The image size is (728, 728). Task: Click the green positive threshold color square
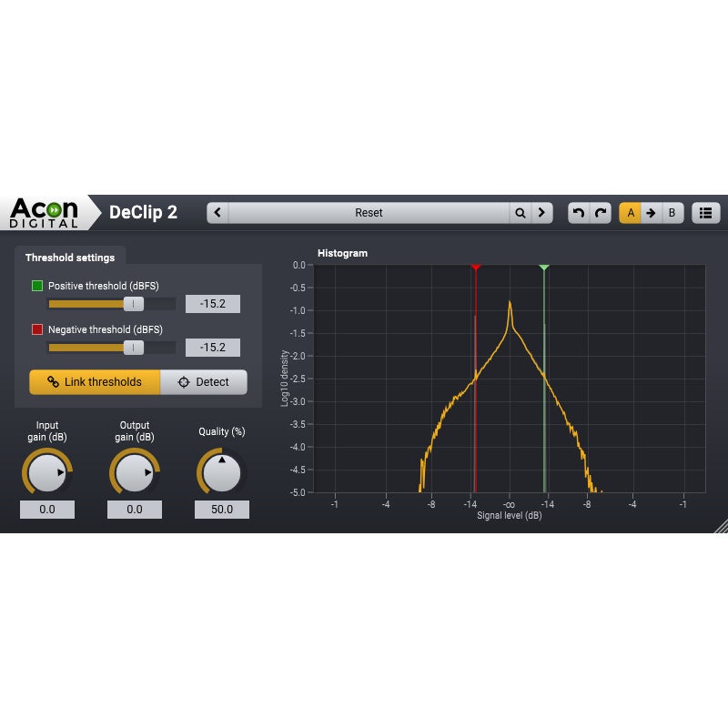(37, 286)
